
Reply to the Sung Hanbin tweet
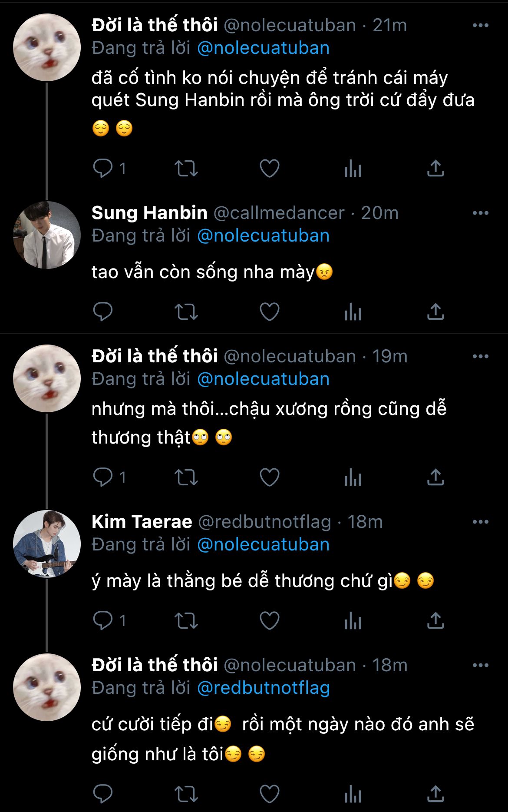[103, 312]
